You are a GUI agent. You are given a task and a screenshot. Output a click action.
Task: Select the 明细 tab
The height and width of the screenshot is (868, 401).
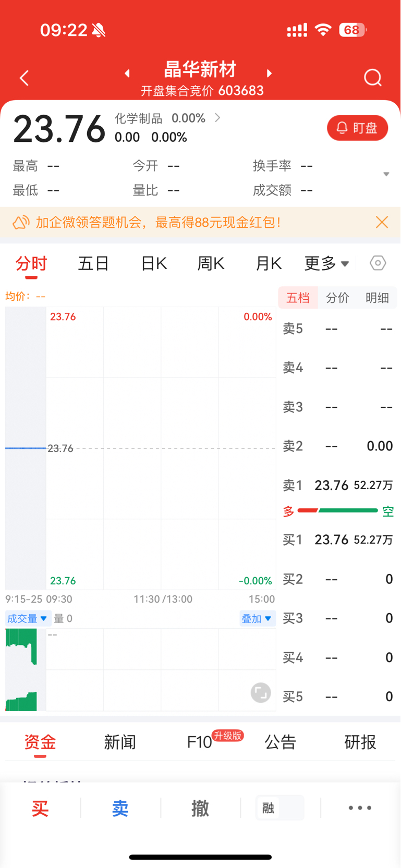tap(377, 298)
